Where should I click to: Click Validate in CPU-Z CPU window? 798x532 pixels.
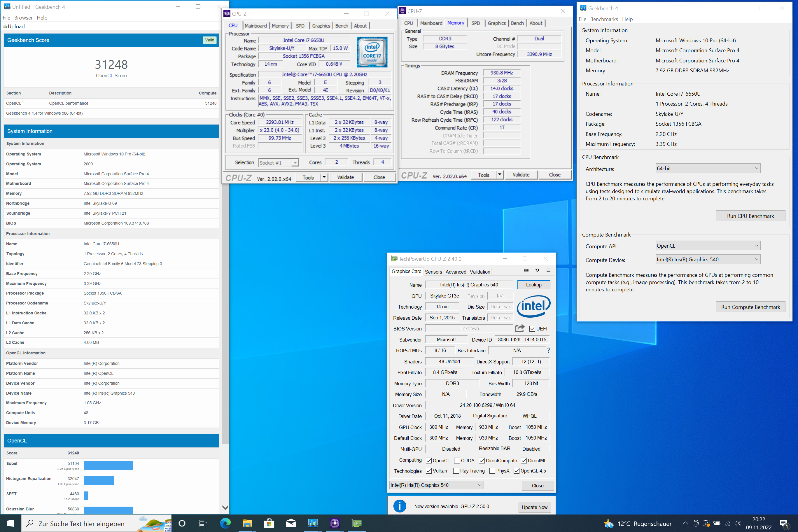(345, 177)
